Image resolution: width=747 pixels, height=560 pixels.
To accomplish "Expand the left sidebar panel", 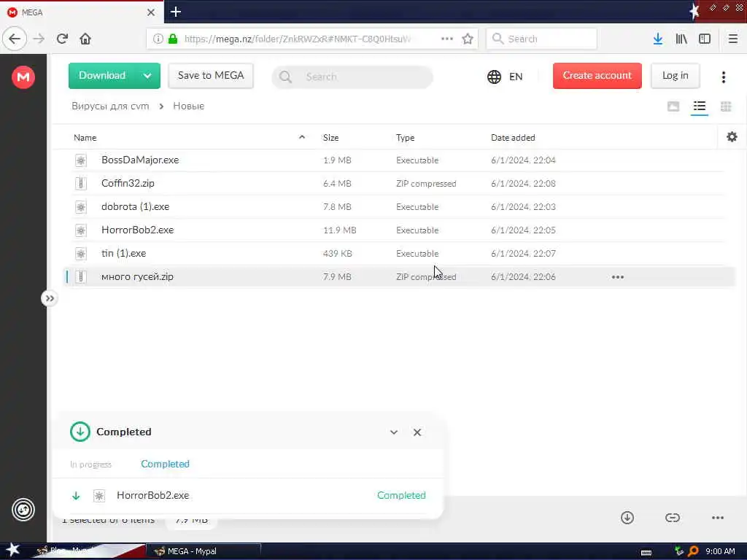I will (49, 298).
